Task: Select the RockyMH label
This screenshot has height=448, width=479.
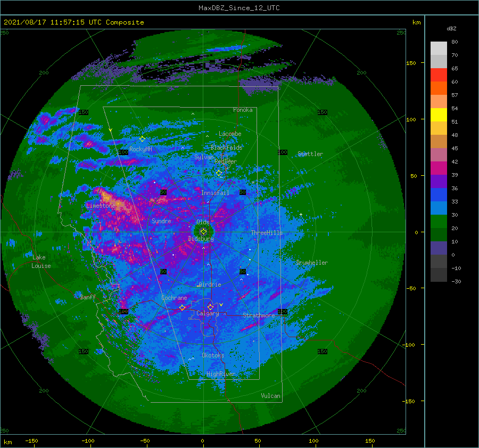Action: tap(141, 149)
